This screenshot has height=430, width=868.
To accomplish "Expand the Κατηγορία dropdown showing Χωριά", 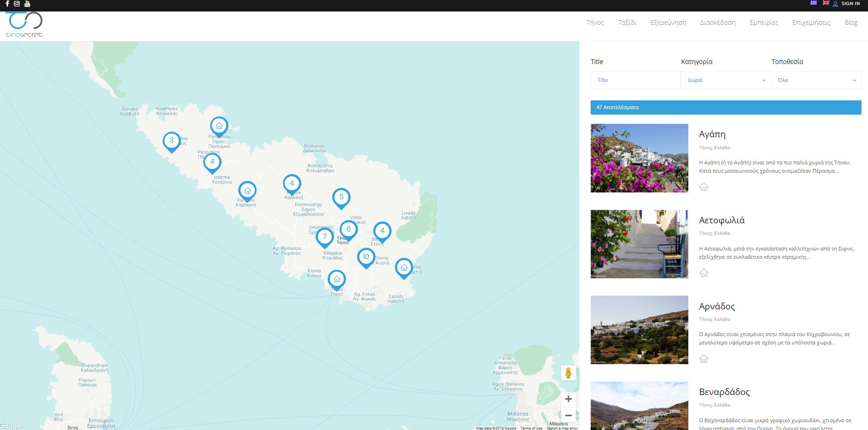I will click(x=726, y=80).
